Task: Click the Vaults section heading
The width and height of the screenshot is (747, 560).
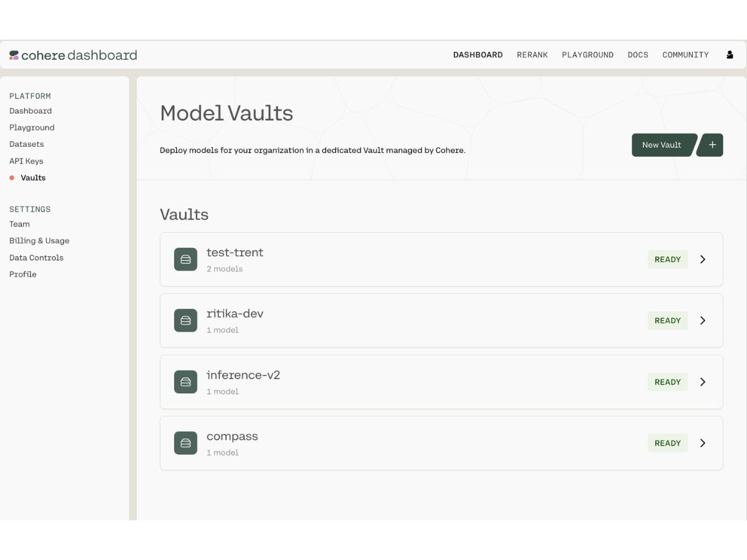Action: coord(184,215)
